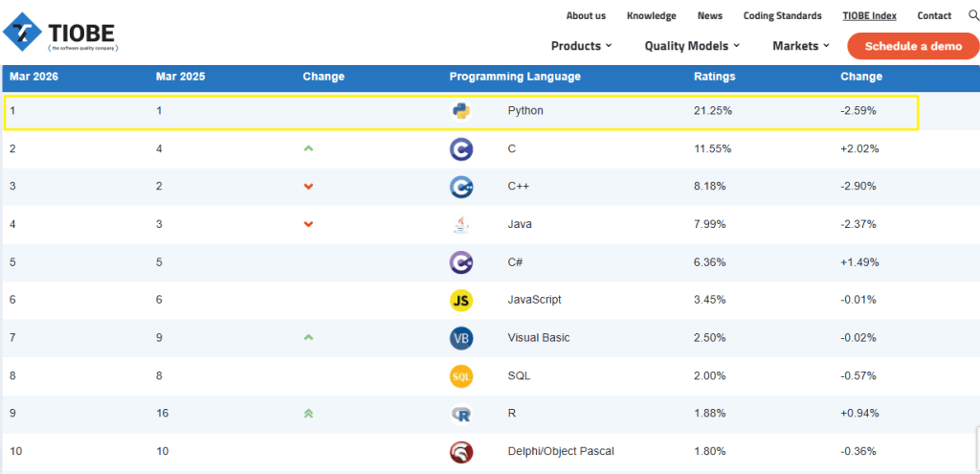This screenshot has width=980, height=474.
Task: Expand the Markets dropdown menu
Action: (800, 46)
